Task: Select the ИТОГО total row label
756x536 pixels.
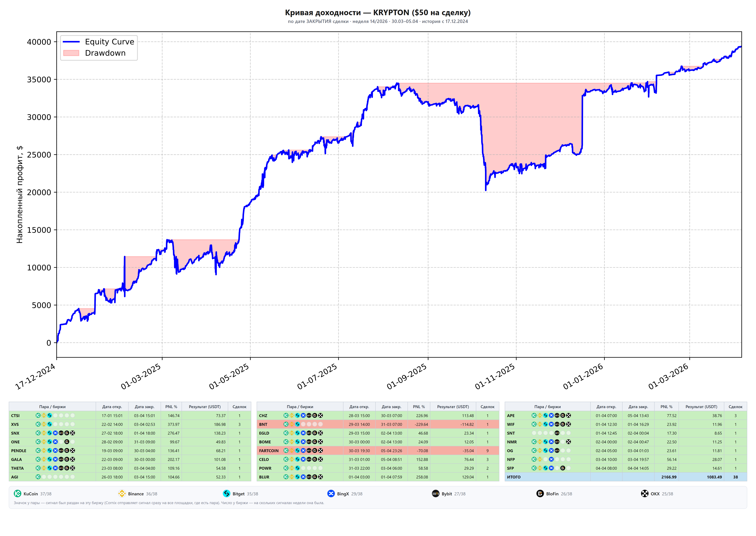Action: pyautogui.click(x=514, y=477)
